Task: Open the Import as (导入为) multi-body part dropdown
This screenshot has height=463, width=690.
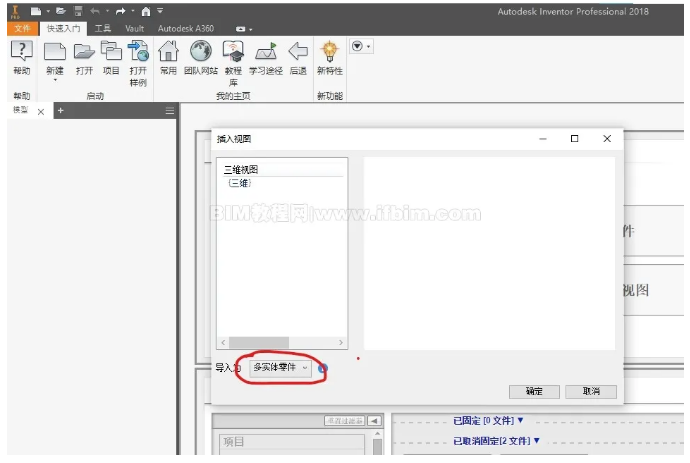Action: (280, 367)
